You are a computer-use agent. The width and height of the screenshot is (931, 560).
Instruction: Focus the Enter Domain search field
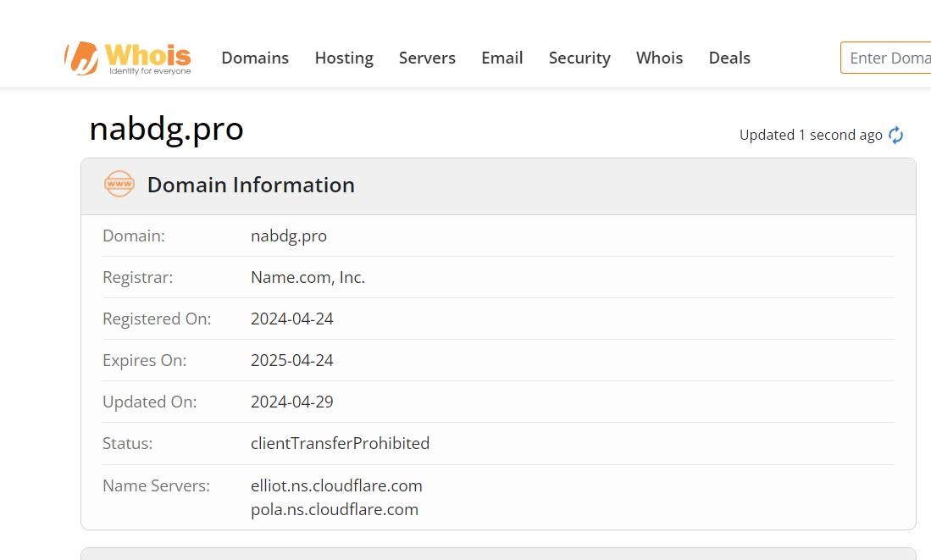[886, 58]
